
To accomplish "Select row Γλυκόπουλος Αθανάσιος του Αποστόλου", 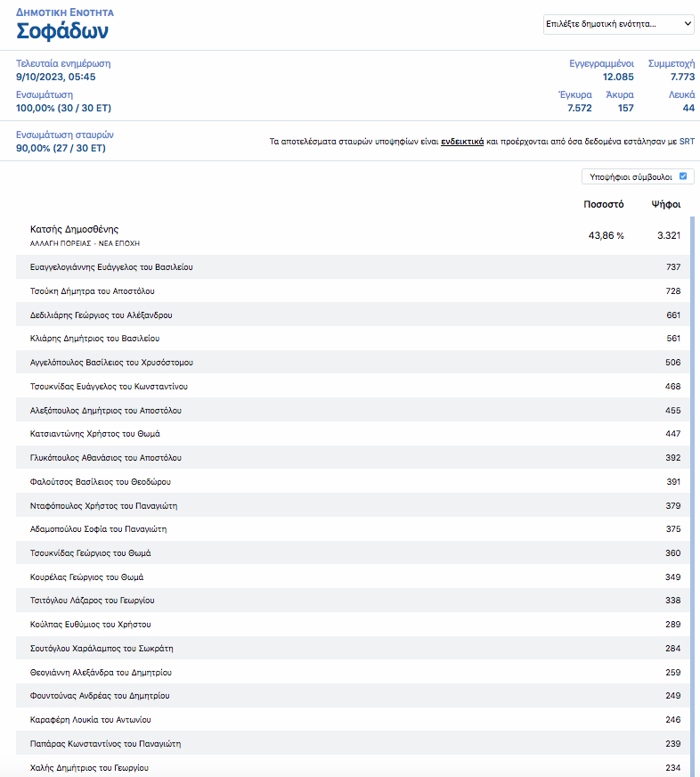I will click(105, 458).
